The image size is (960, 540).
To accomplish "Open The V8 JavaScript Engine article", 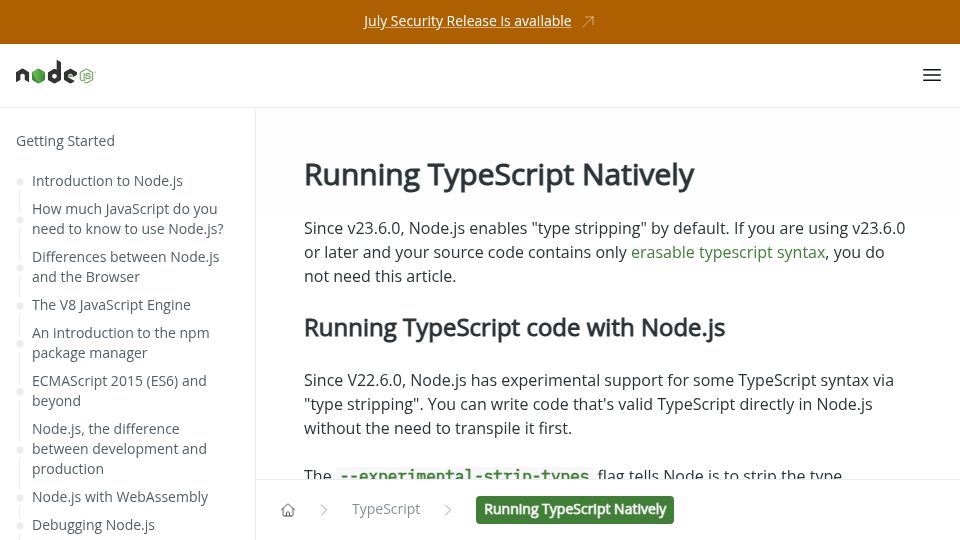I will 111,305.
